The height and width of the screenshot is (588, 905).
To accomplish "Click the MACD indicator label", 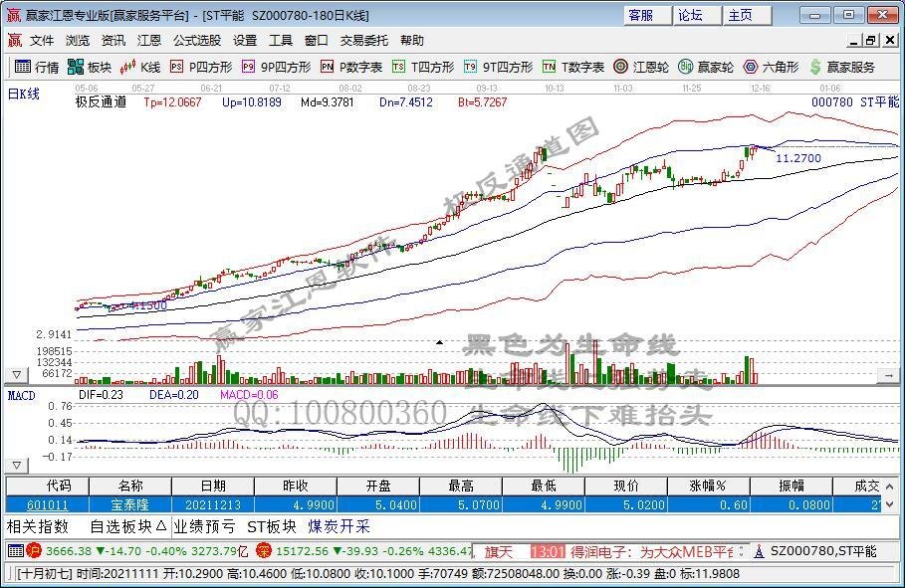I will click(21, 395).
